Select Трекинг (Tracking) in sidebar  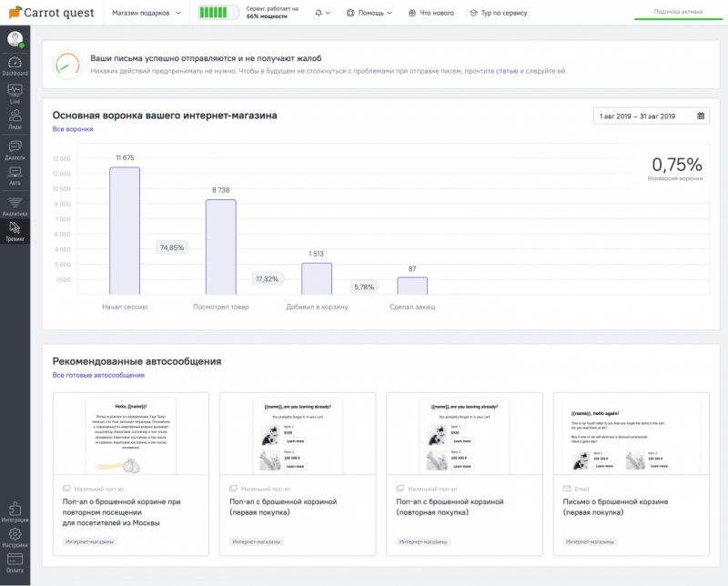tap(15, 231)
